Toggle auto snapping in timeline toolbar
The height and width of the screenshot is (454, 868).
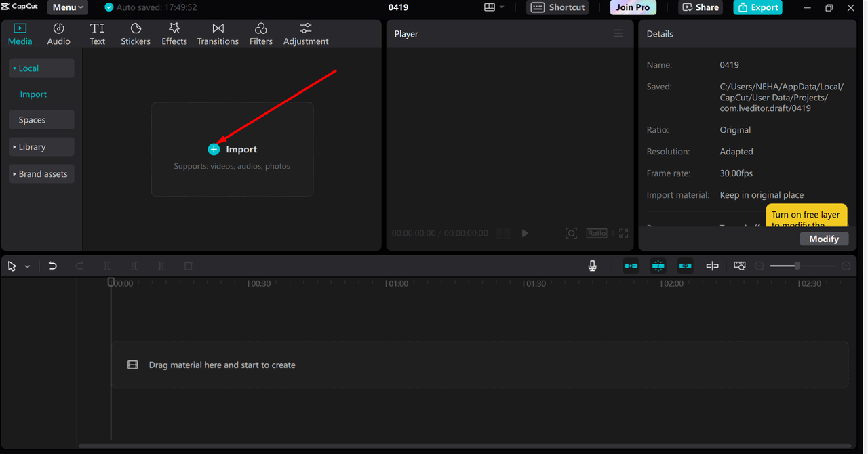click(658, 266)
